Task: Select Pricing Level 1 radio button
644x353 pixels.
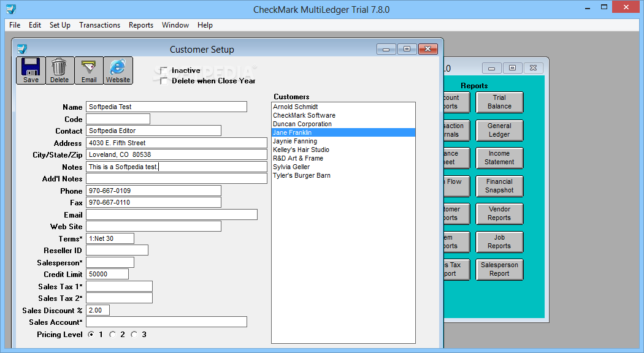Action: (91, 335)
